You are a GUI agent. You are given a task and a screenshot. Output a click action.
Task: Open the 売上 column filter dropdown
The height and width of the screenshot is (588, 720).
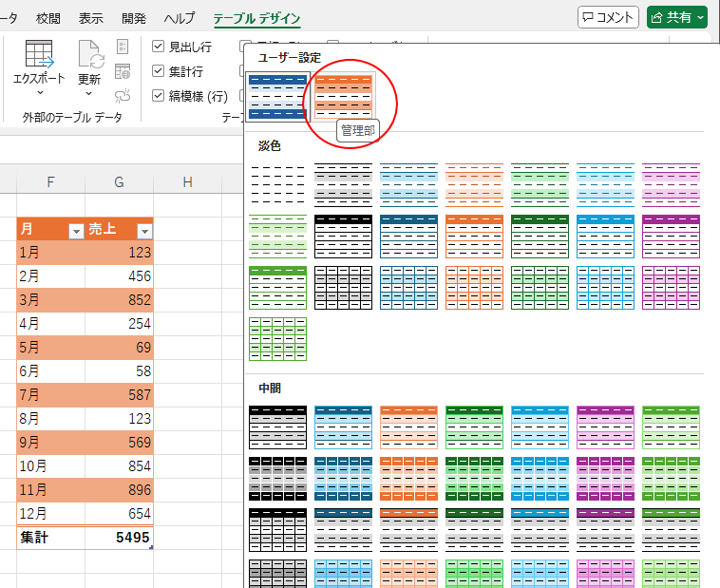pos(143,231)
